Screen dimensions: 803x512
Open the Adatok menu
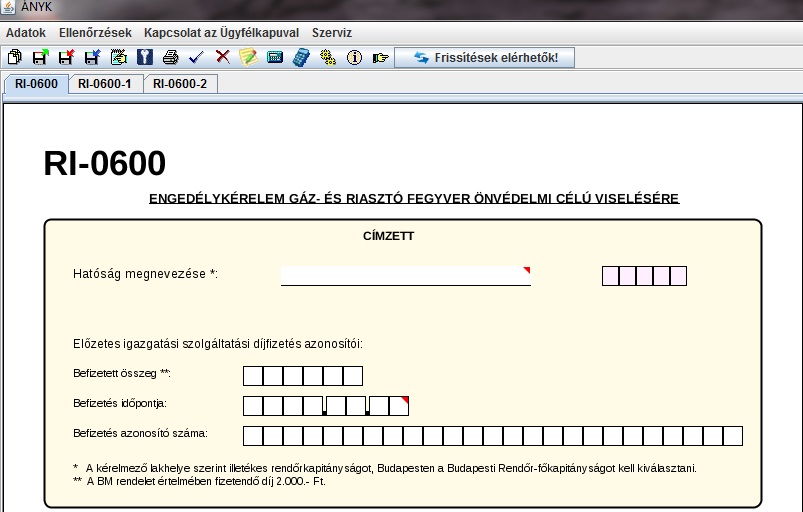pos(26,33)
